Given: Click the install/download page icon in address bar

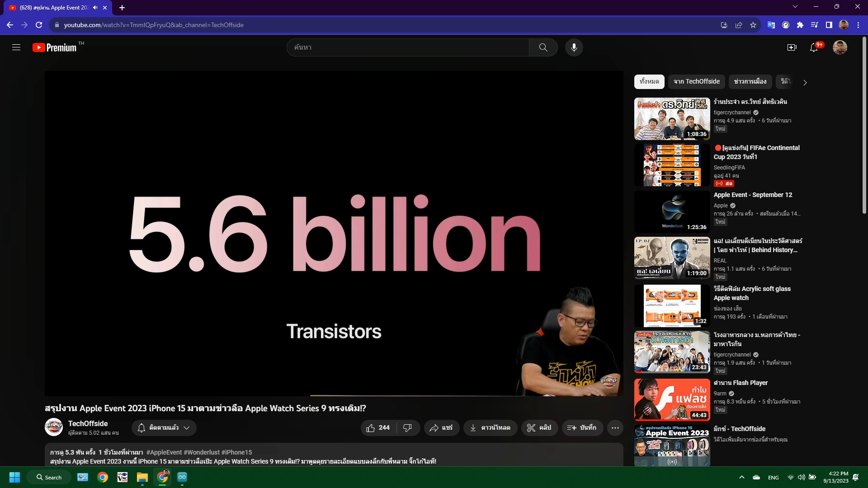Looking at the screenshot, I should (724, 25).
